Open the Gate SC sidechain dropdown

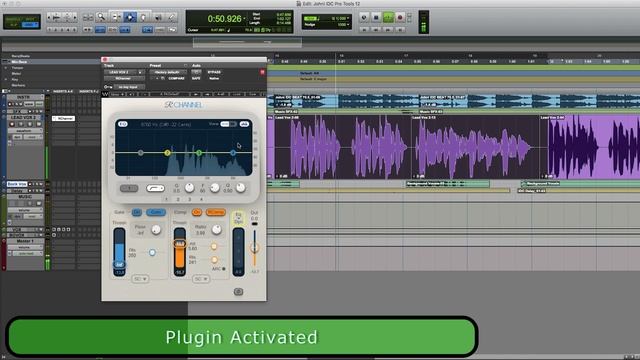[140, 279]
